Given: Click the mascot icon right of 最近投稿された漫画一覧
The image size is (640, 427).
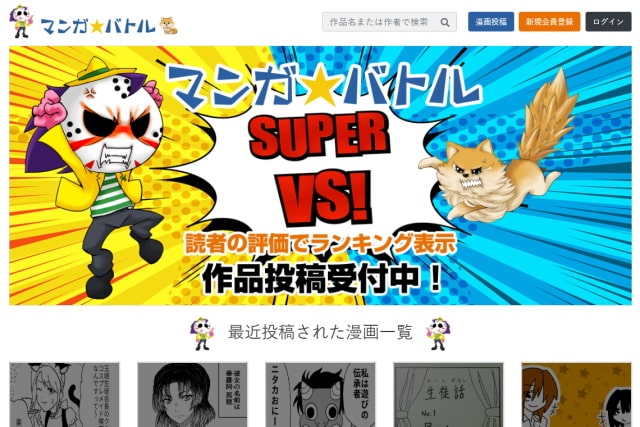Looking at the screenshot, I should point(438,334).
